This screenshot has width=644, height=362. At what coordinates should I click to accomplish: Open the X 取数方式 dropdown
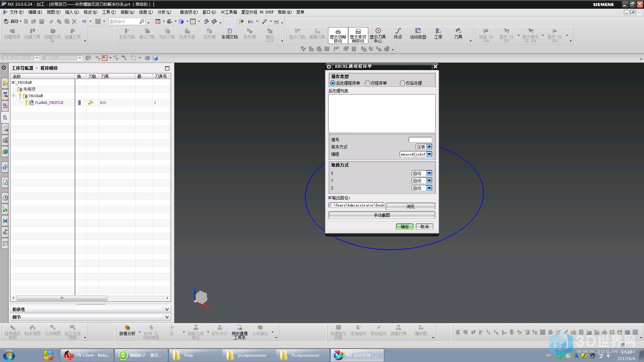click(x=429, y=173)
